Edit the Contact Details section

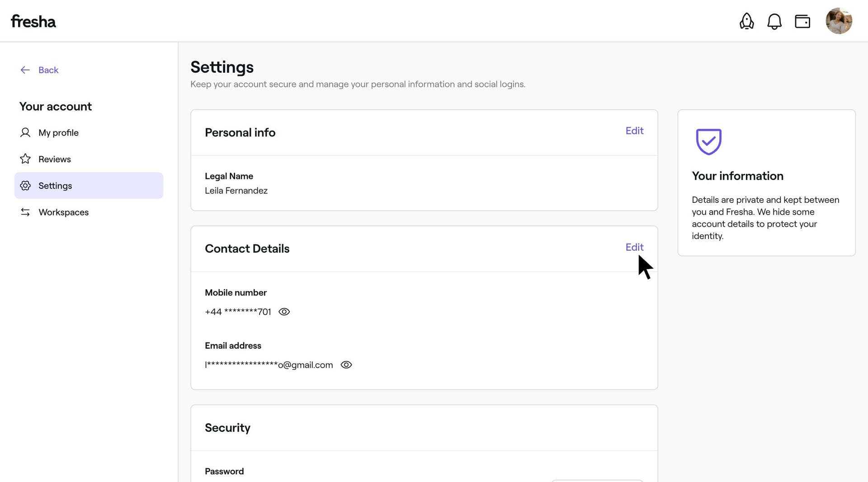(634, 248)
